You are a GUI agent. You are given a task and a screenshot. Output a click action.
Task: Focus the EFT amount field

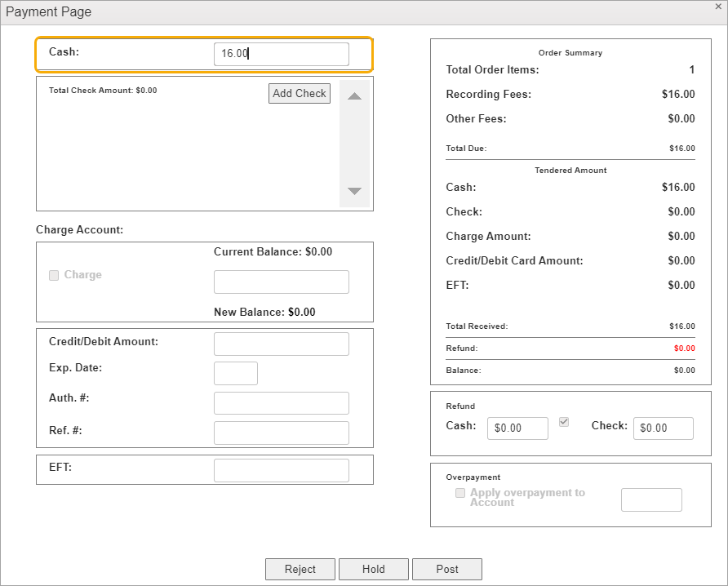pos(281,470)
